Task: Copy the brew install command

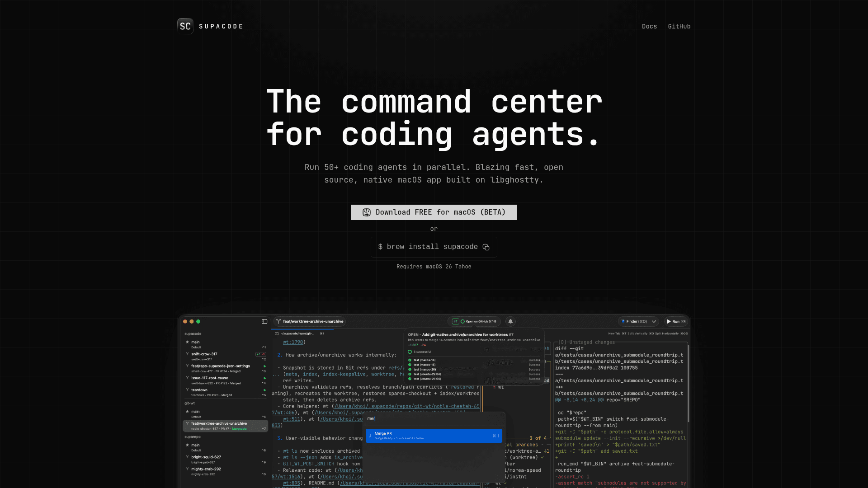Action: click(486, 247)
